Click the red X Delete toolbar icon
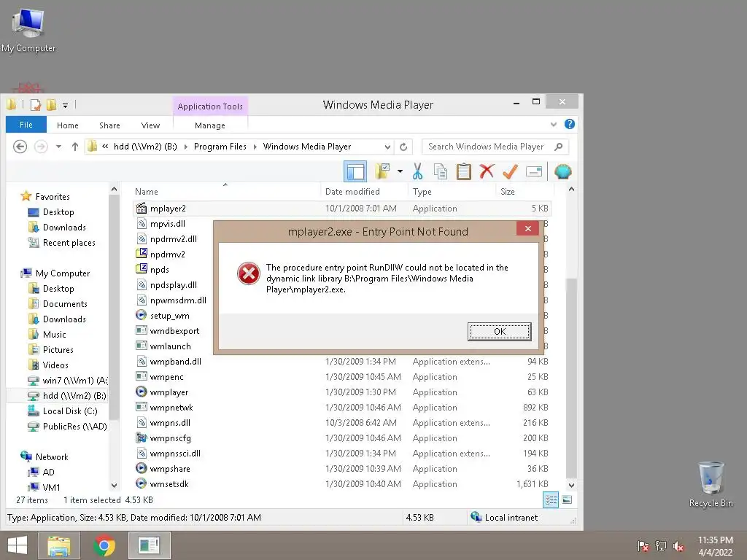The height and width of the screenshot is (560, 747). pos(487,171)
